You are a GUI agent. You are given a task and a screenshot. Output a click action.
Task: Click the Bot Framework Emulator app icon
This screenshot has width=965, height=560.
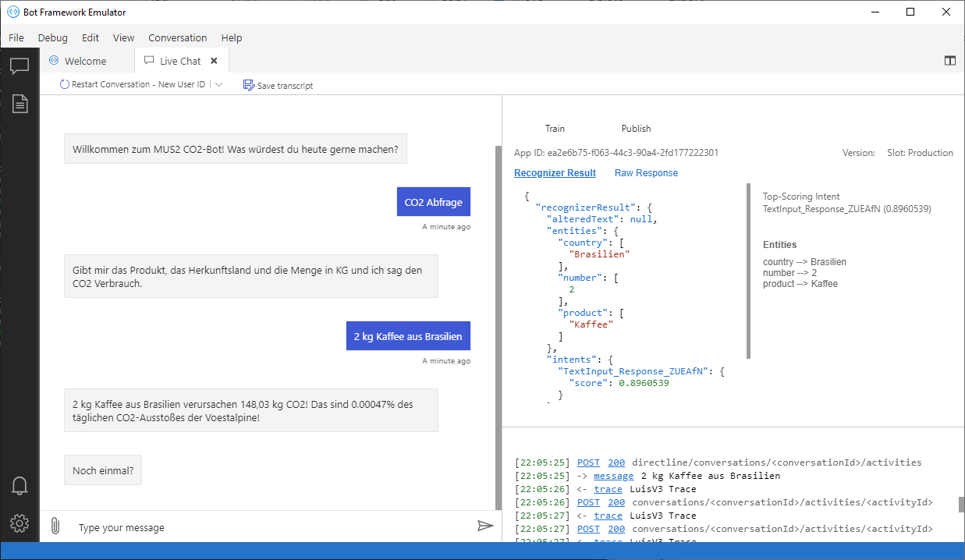12,12
